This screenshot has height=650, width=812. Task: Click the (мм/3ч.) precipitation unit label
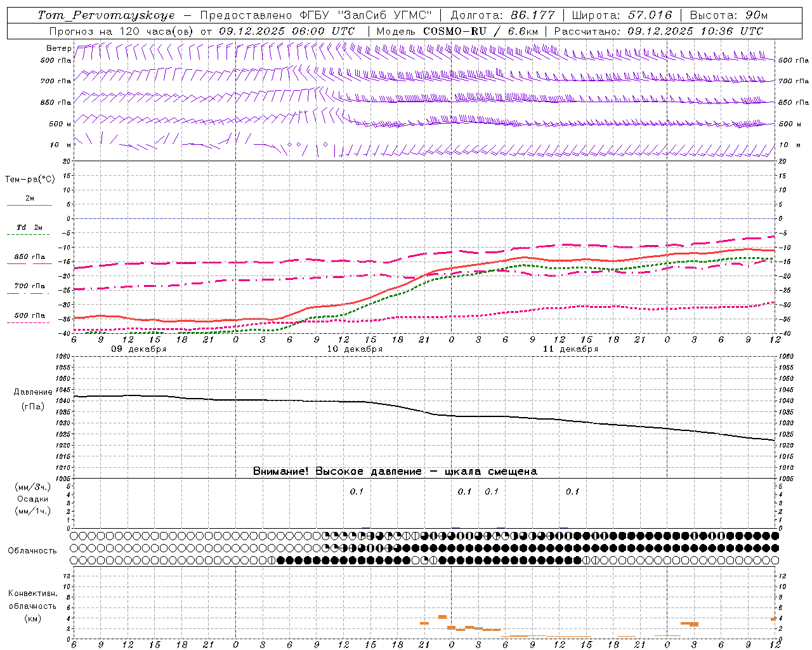click(x=33, y=487)
